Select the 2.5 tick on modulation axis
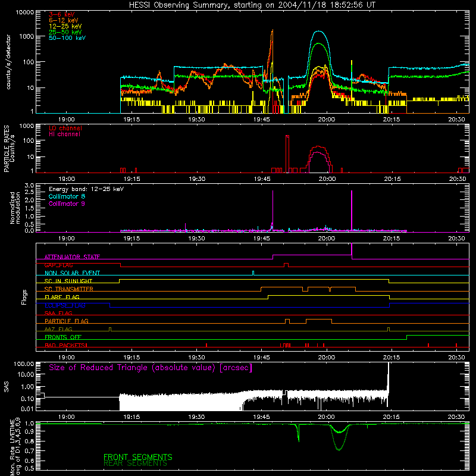 (29, 192)
